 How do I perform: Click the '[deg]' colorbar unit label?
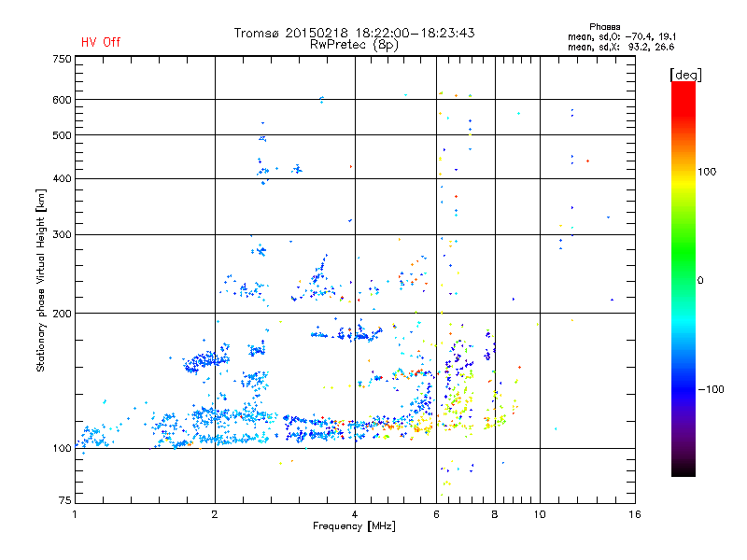685,75
